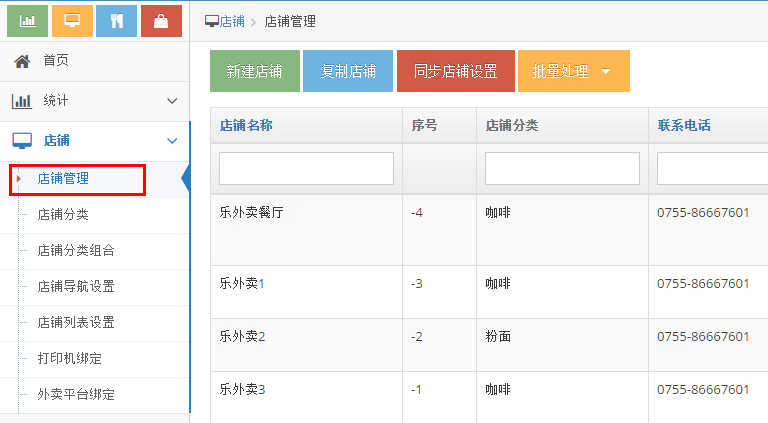Open the 批量处理 dropdown arrow
Image resolution: width=768 pixels, height=423 pixels.
pos(606,71)
